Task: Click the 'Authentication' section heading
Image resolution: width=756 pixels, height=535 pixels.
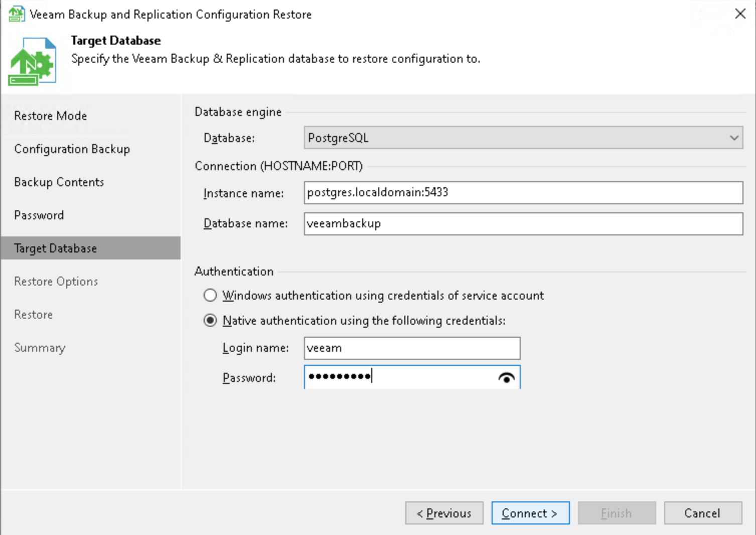Action: [x=234, y=272]
